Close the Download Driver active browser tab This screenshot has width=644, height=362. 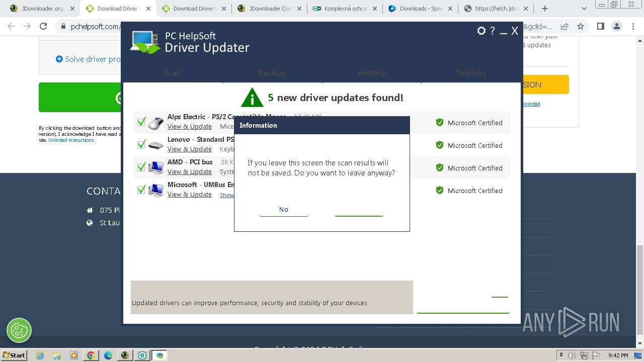tap(148, 9)
